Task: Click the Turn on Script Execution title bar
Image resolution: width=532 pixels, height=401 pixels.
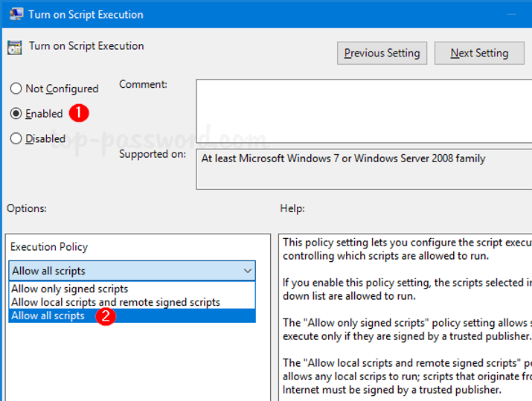Action: (223, 14)
